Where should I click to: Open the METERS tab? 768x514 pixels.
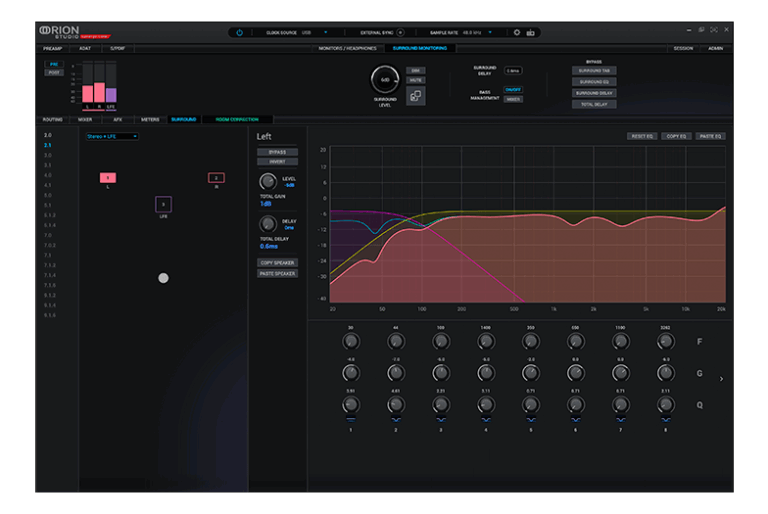(x=150, y=120)
